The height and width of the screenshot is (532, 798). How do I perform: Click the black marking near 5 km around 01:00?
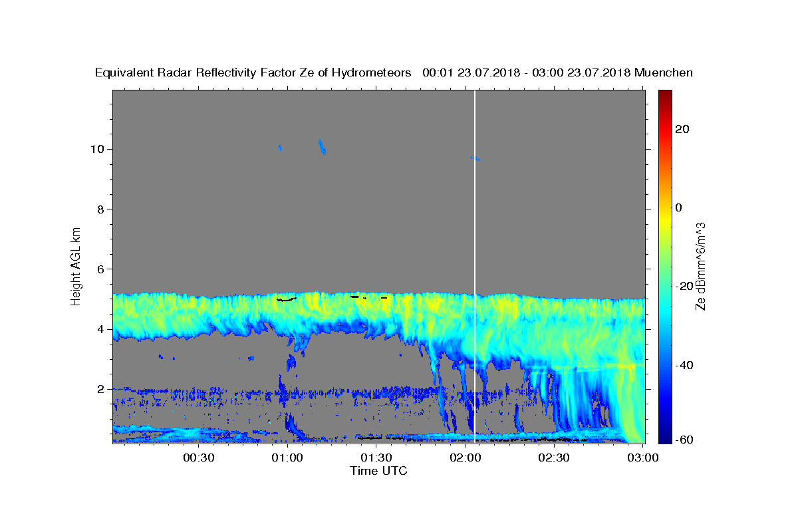point(286,299)
